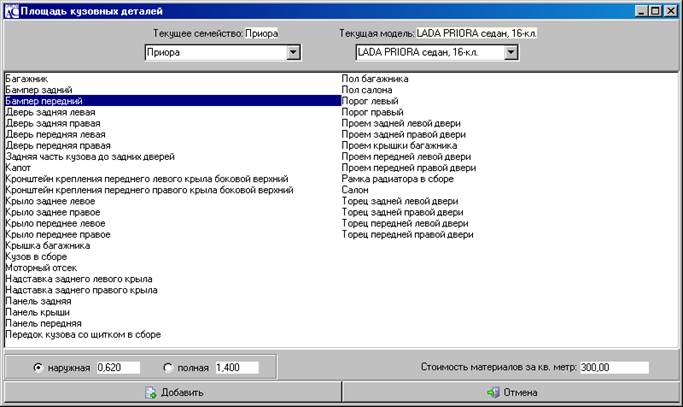Click the Отмена button

point(511,392)
